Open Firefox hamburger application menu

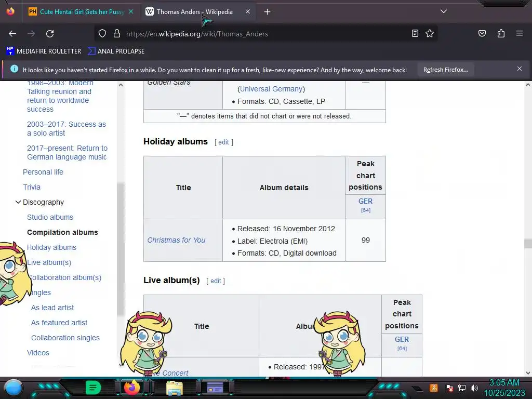pos(519,33)
